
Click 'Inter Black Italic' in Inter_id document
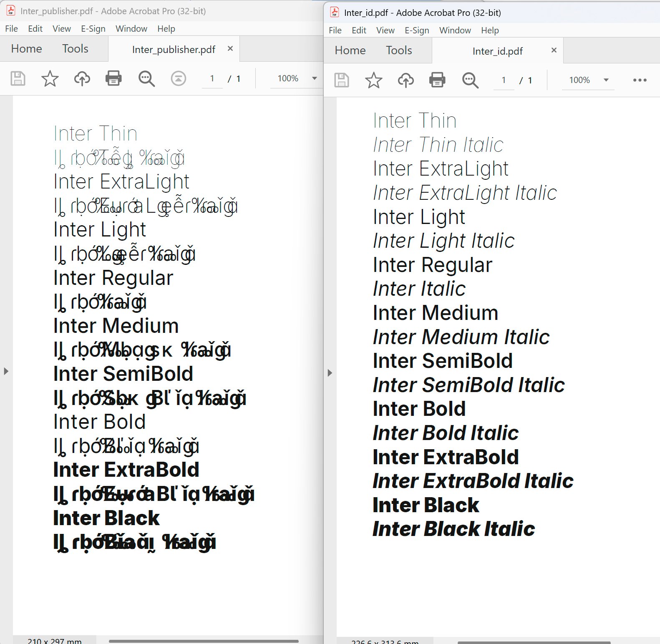(x=453, y=529)
